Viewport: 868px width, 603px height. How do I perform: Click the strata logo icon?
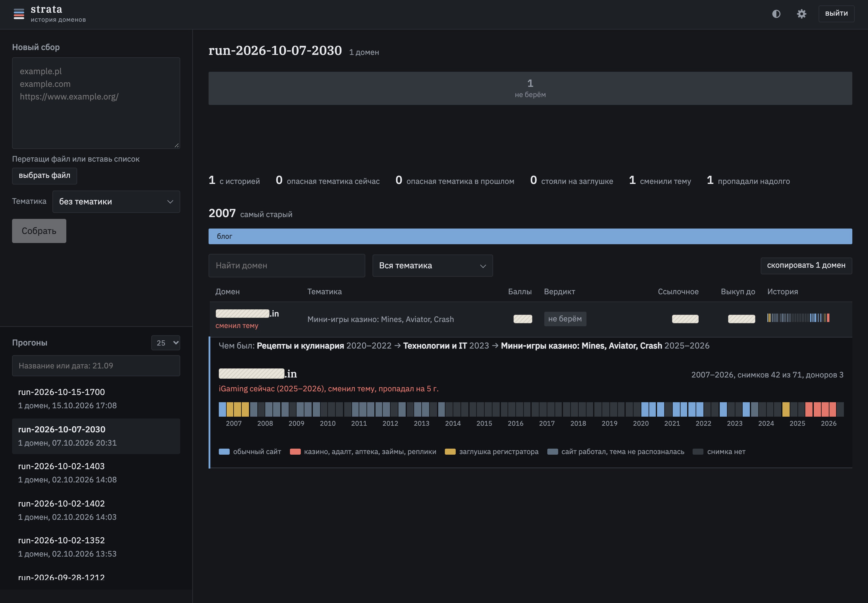(19, 14)
